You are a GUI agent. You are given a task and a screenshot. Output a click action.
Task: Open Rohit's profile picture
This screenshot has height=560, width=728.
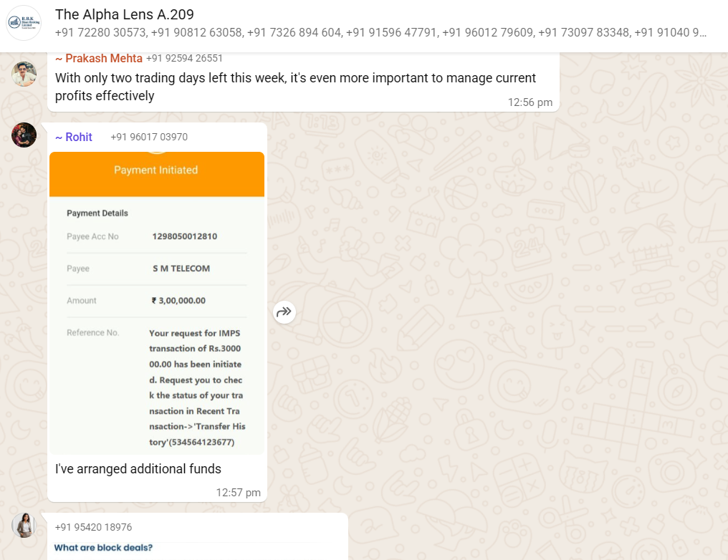[24, 135]
